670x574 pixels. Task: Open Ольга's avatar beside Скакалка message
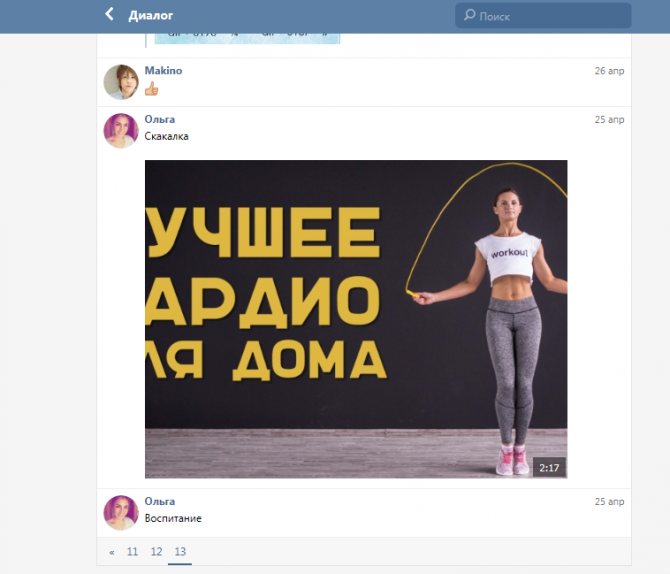click(121, 131)
